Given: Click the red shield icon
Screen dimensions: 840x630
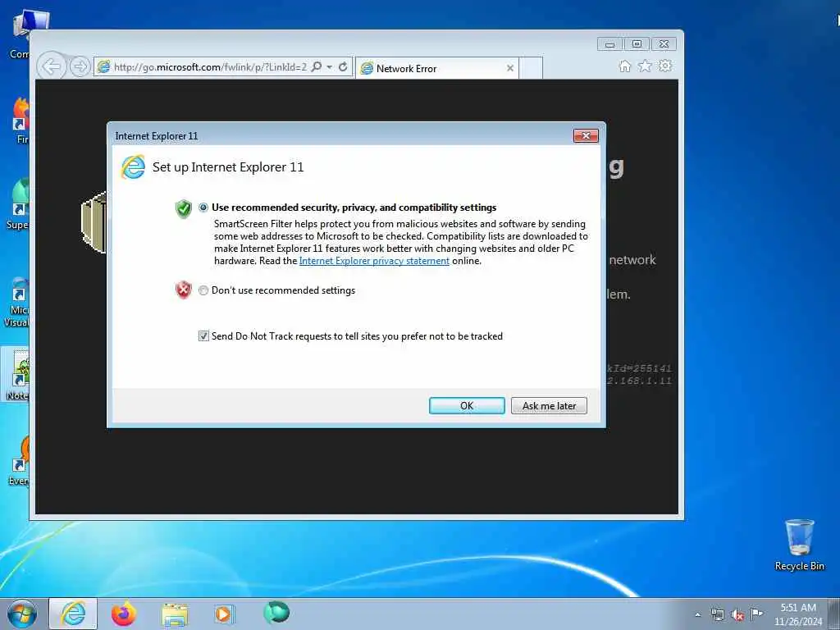Looking at the screenshot, I should pos(183,290).
